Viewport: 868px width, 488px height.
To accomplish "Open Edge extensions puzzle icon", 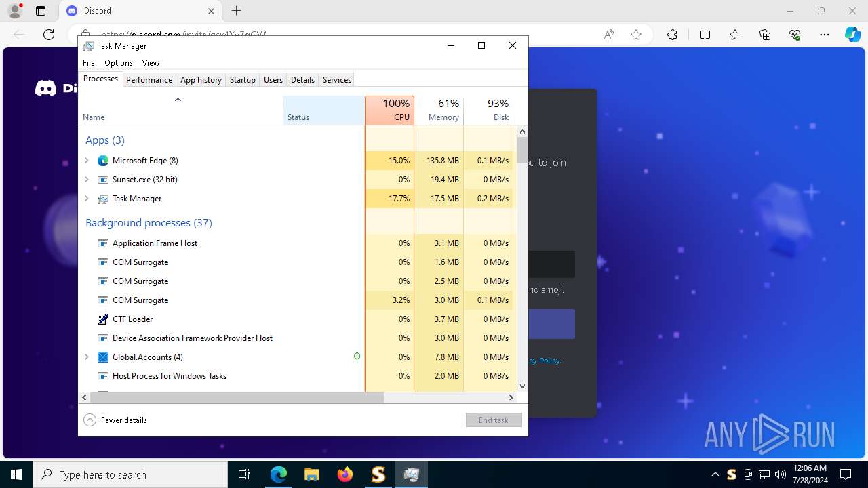I will click(x=672, y=35).
